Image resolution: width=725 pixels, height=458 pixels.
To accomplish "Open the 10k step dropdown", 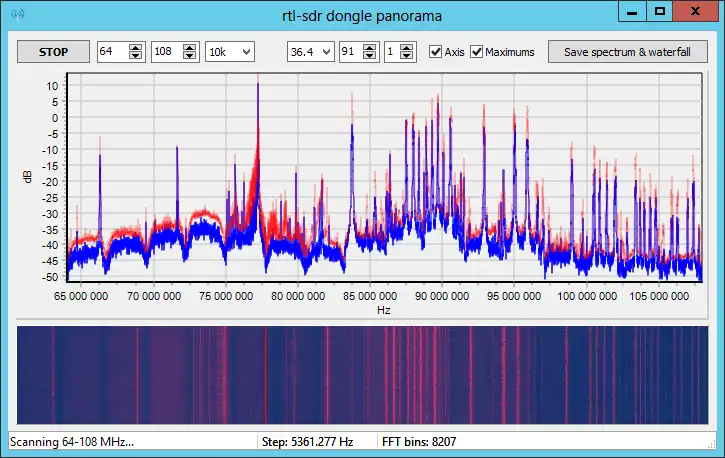I will (x=230, y=52).
